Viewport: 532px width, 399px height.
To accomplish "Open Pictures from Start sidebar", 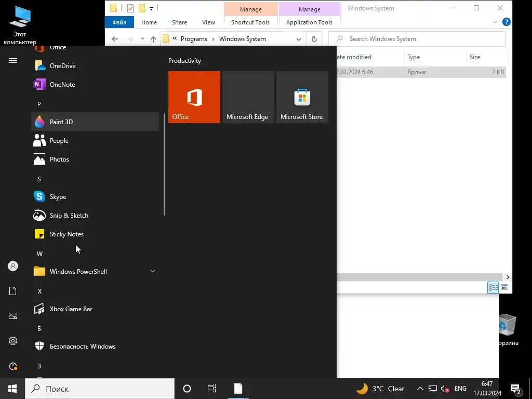I will click(x=13, y=316).
